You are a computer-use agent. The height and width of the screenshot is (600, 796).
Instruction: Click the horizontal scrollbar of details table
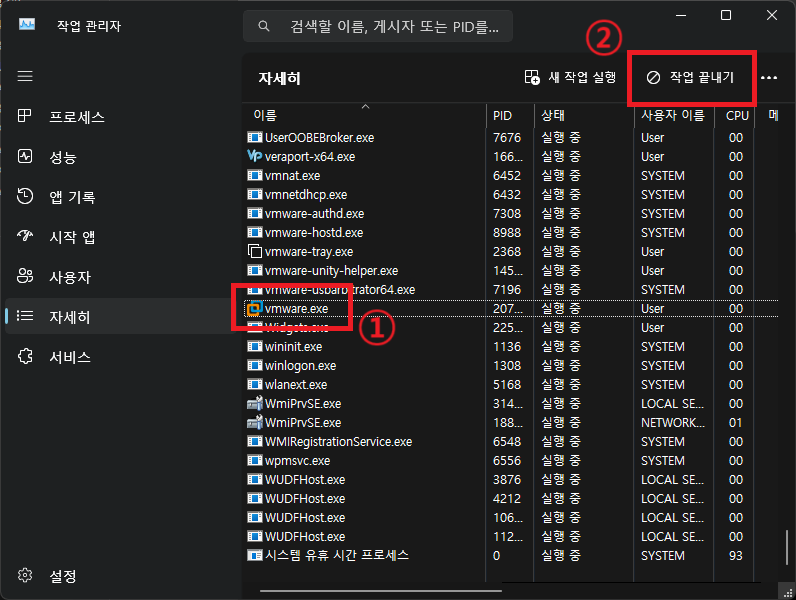(381, 591)
